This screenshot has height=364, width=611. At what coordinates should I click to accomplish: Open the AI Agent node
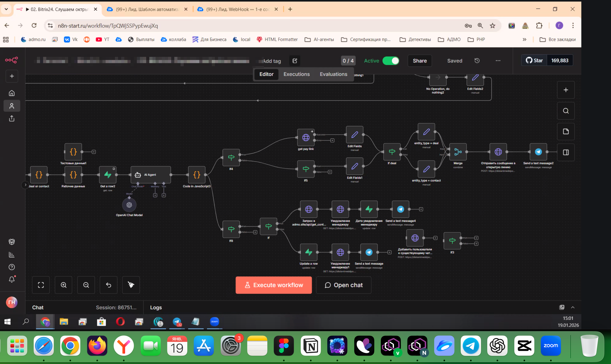151,175
